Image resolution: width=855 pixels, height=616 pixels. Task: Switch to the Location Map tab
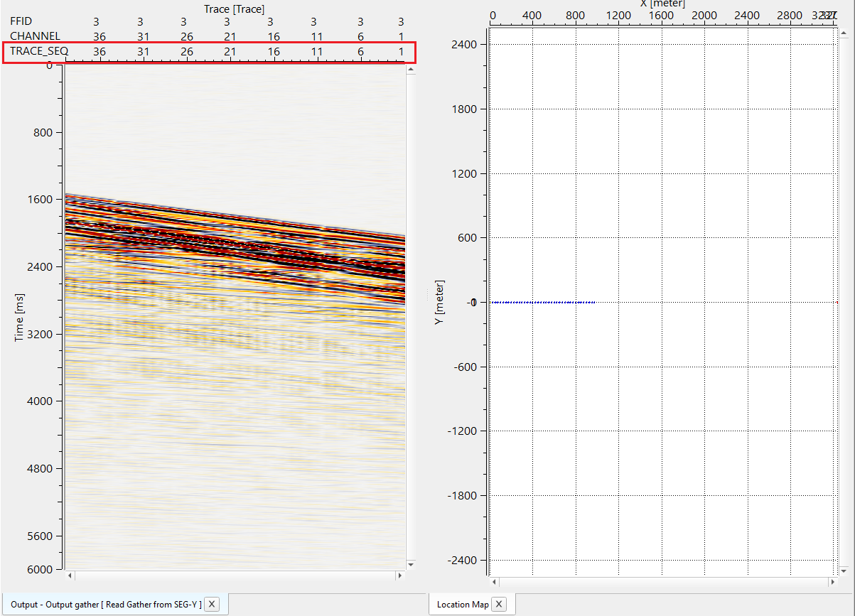(x=462, y=605)
